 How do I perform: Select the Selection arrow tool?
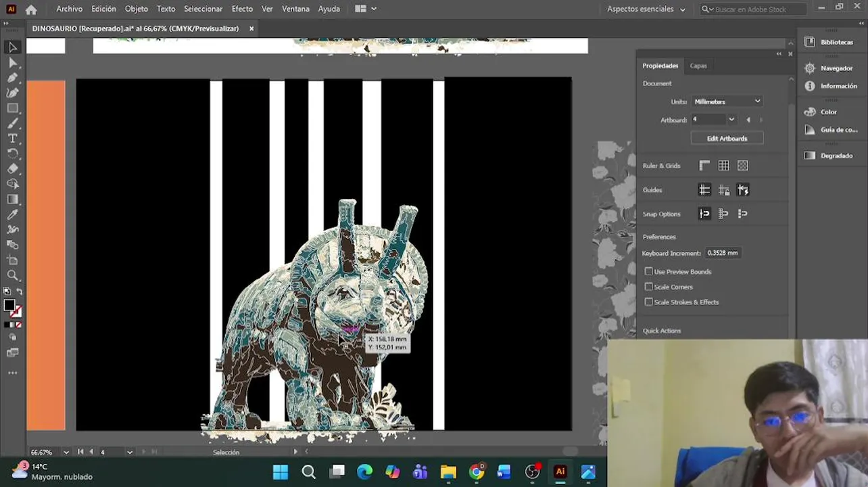coord(12,47)
